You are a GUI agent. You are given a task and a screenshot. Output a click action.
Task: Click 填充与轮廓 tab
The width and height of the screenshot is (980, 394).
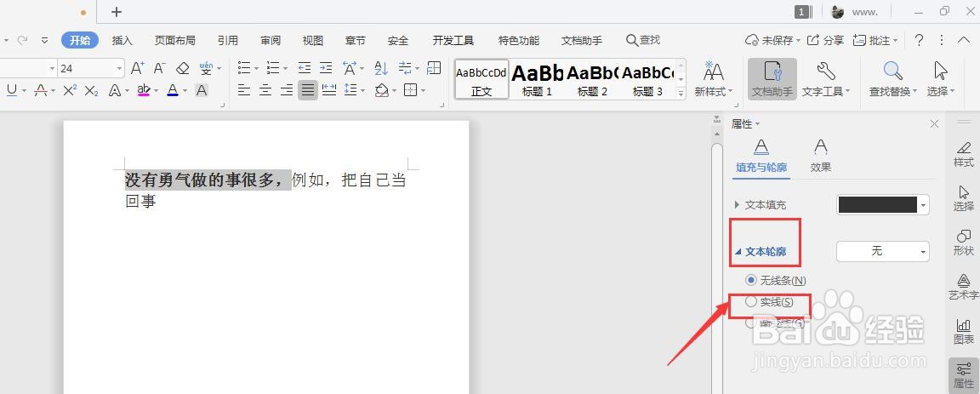click(x=761, y=156)
